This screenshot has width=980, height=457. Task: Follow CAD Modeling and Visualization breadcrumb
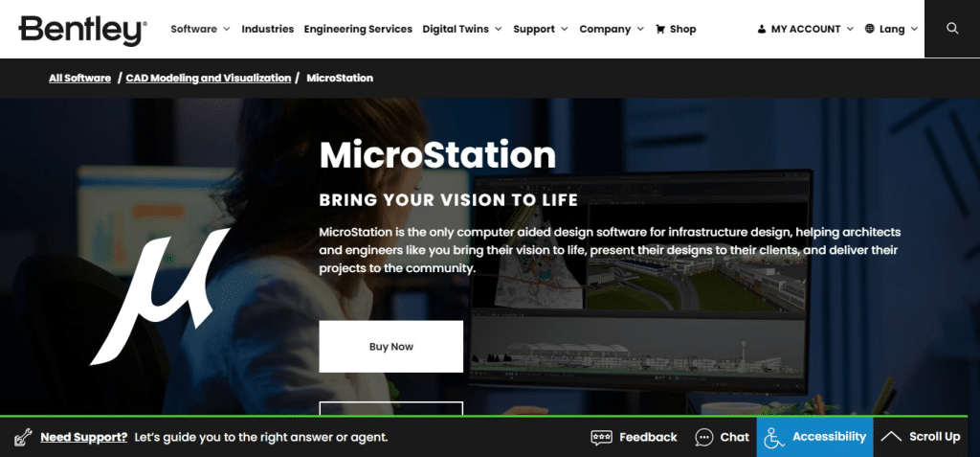[x=208, y=79]
